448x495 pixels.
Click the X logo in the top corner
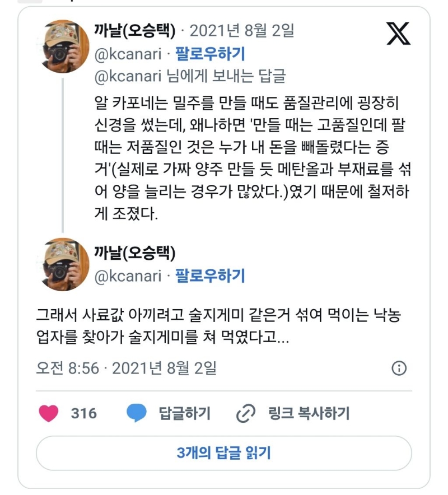click(x=398, y=34)
